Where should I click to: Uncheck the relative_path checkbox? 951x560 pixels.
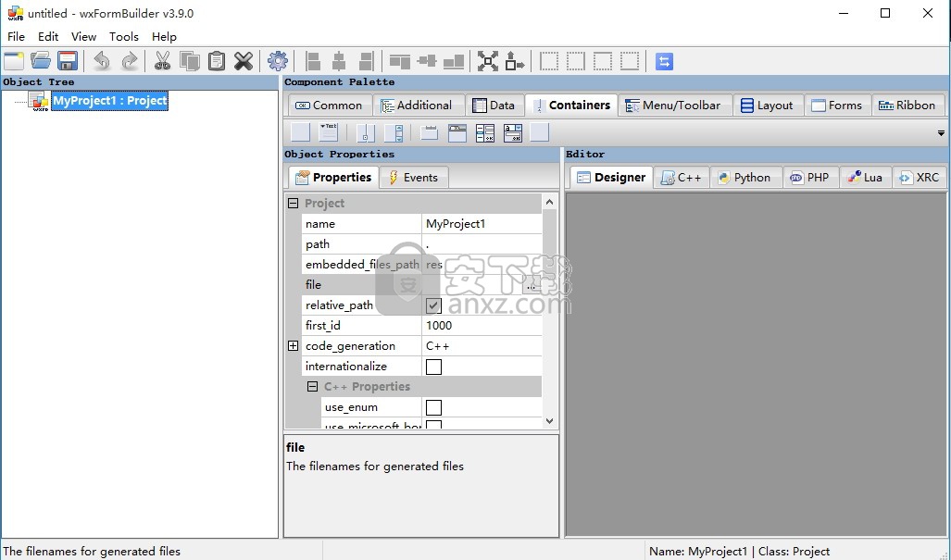pos(433,305)
